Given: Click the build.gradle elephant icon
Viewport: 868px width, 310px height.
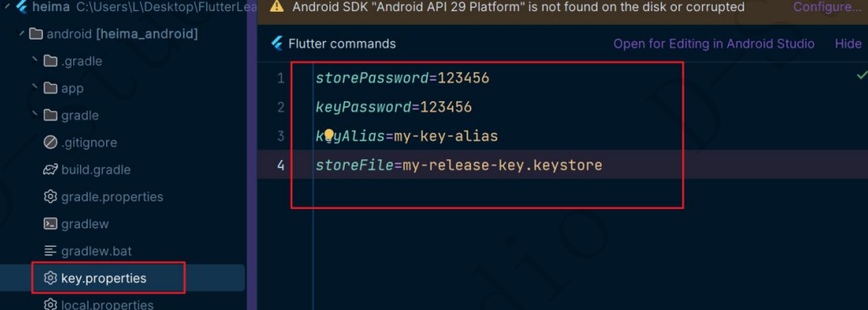Looking at the screenshot, I should [51, 169].
